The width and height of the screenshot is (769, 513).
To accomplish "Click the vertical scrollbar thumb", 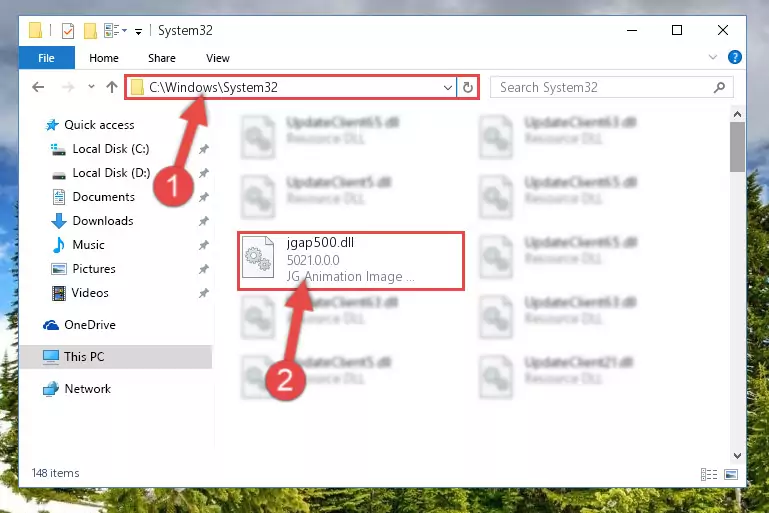I will tap(737, 147).
